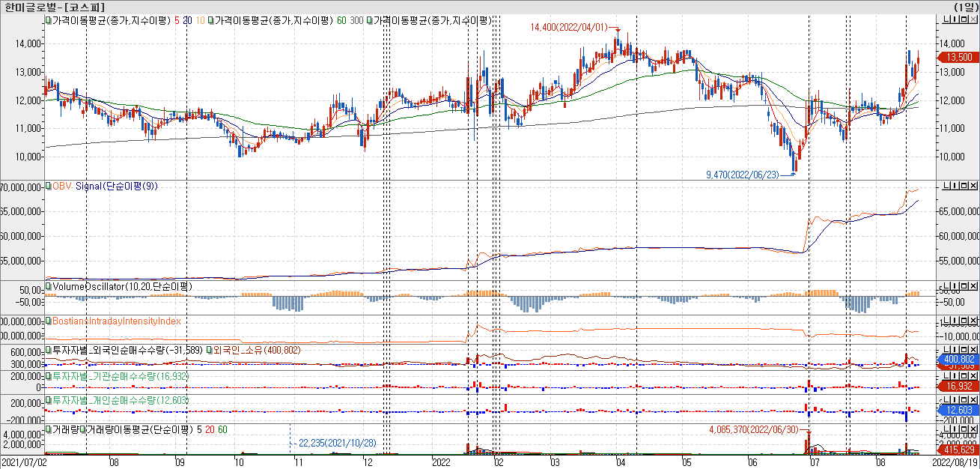Toggle the 가격이동평균 5 20 10 indicator marker
This screenshot has height=469, width=980.
click(49, 20)
